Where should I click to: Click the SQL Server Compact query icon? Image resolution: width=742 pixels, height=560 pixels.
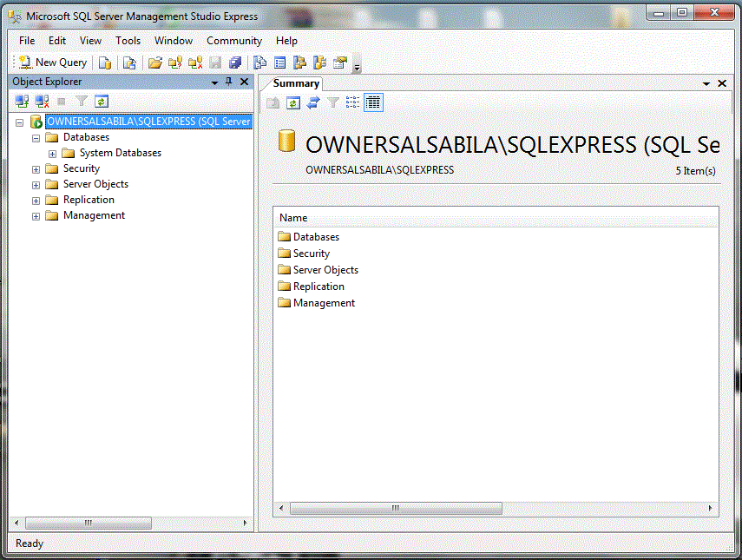pyautogui.click(x=129, y=63)
